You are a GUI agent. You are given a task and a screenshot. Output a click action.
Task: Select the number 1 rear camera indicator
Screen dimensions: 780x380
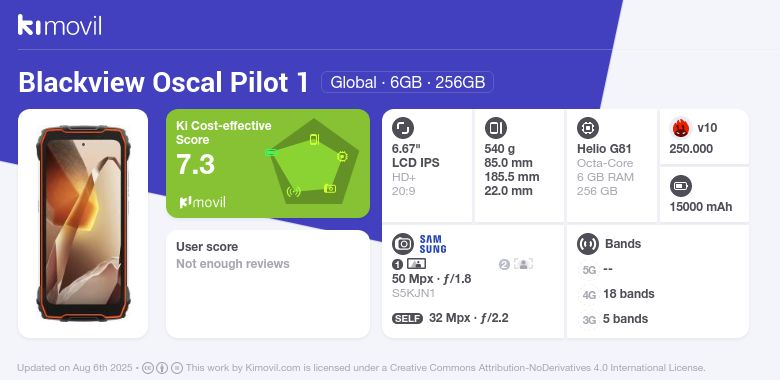[397, 265]
